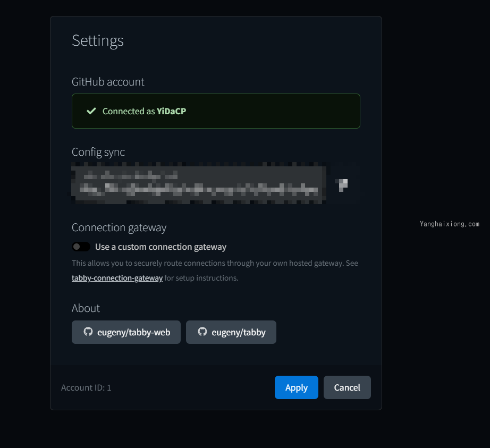Click the Connected as status box

[216, 111]
